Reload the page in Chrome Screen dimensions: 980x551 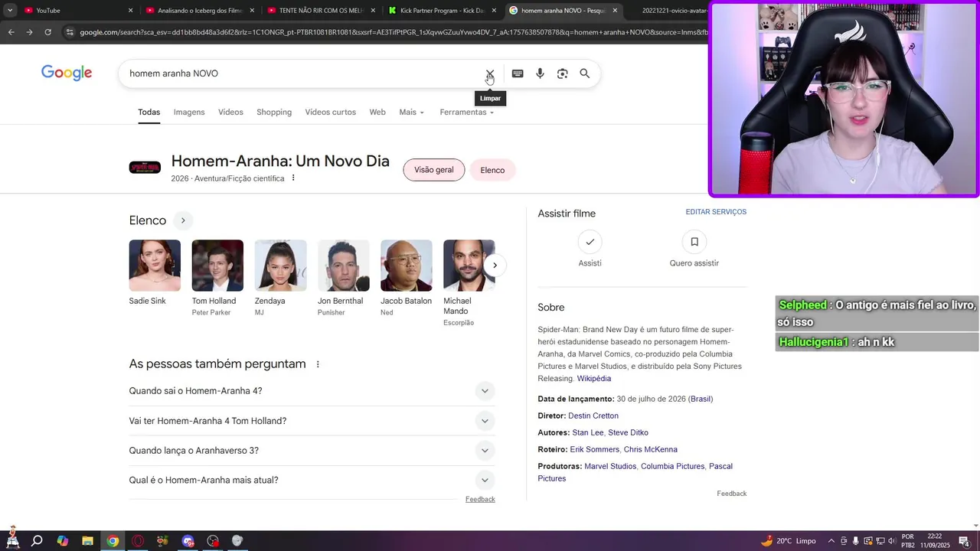pyautogui.click(x=47, y=32)
